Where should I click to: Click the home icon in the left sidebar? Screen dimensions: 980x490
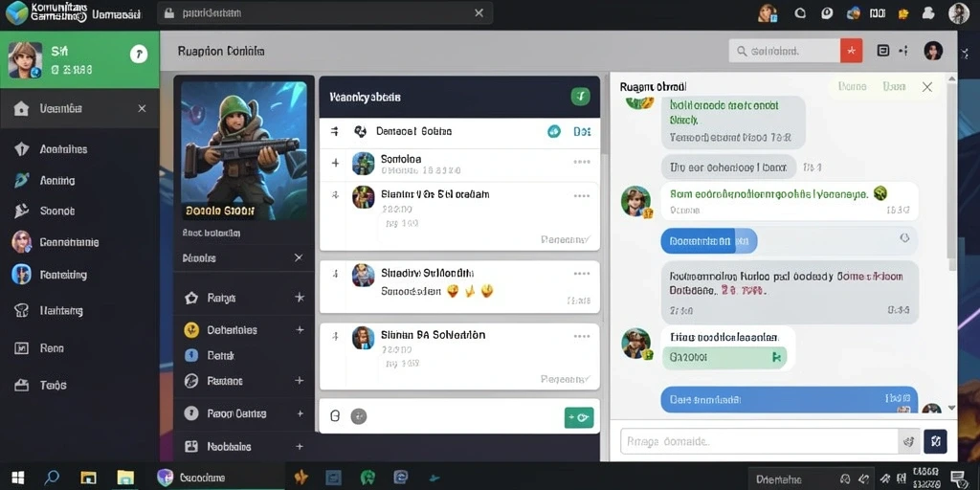(x=21, y=109)
